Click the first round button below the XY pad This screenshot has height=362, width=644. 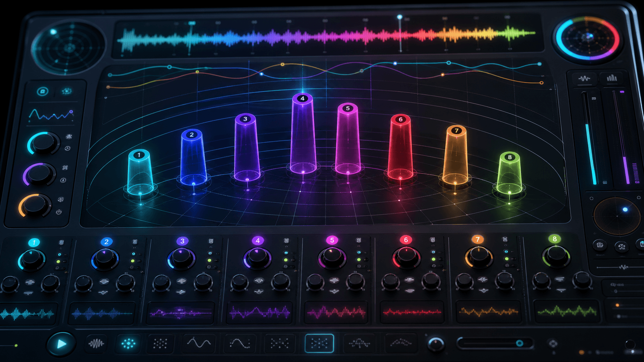pos(599,245)
